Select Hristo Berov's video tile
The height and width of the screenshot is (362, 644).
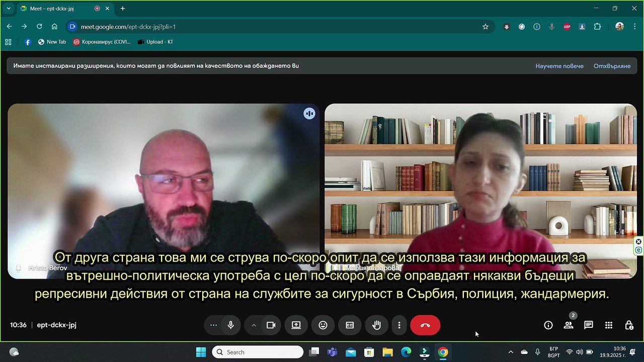(164, 191)
